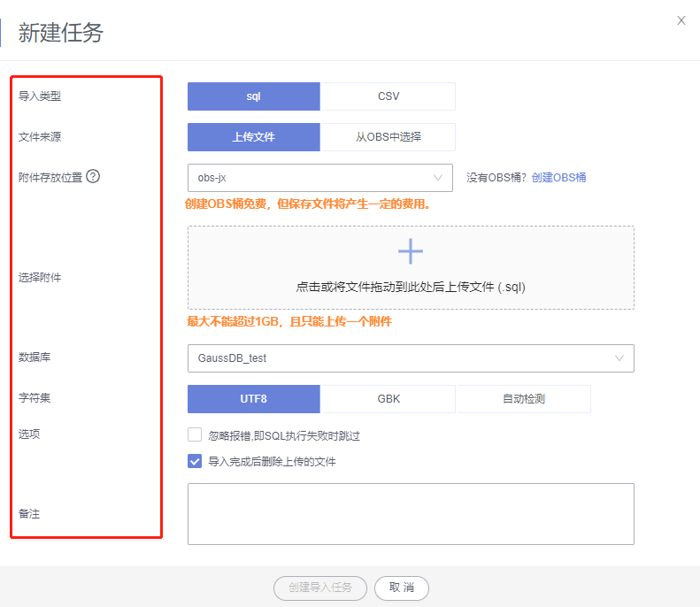Select UTF8 character set
Screen dimensions: 700x607
click(254, 398)
